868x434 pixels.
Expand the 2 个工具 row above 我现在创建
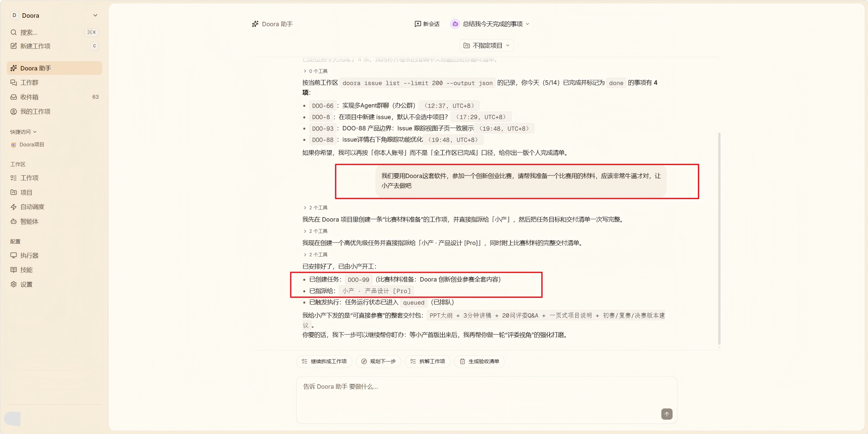click(x=315, y=231)
